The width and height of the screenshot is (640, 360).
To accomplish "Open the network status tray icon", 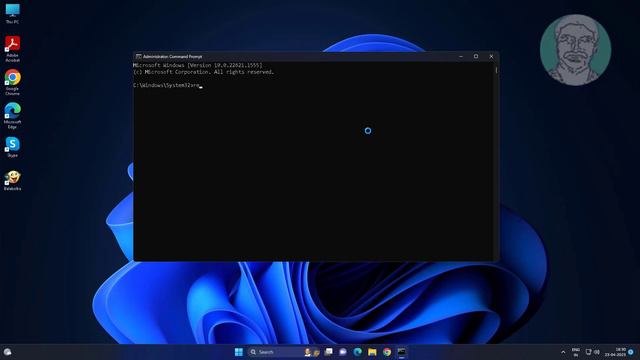I will tap(589, 352).
